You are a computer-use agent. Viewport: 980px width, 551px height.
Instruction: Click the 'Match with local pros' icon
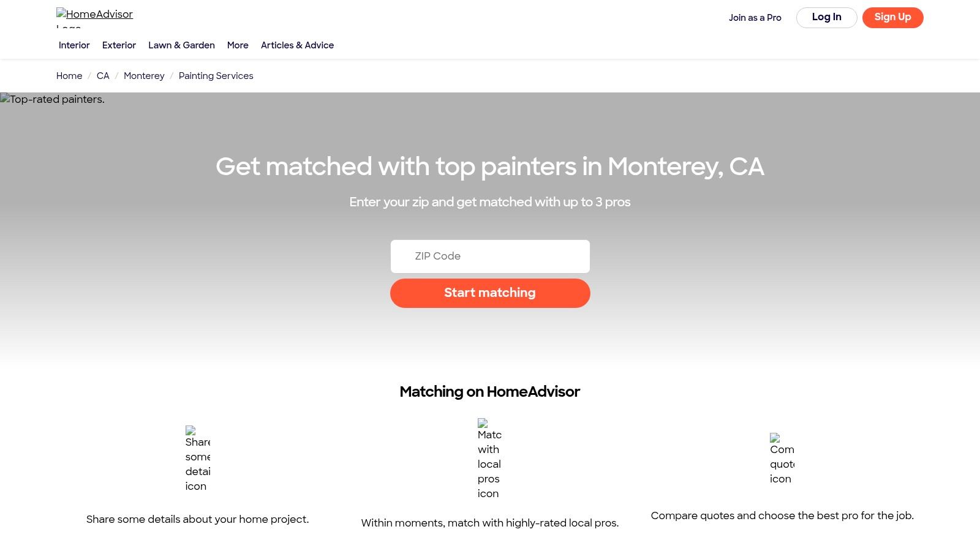coord(489,459)
